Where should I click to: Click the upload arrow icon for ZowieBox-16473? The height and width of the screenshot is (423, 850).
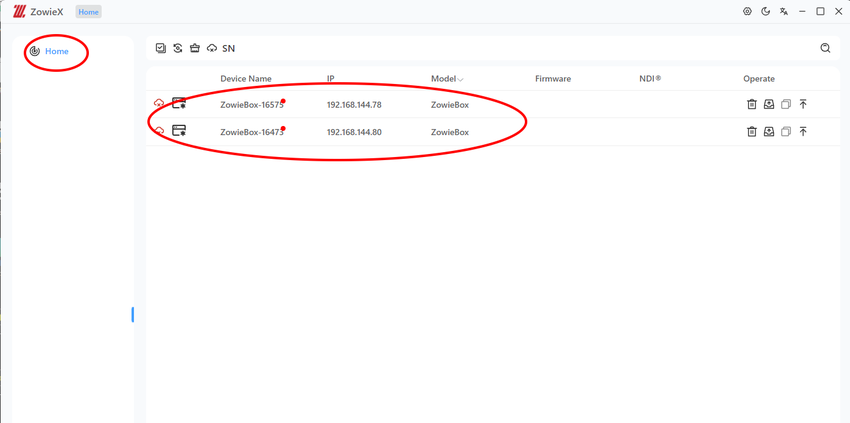tap(803, 131)
